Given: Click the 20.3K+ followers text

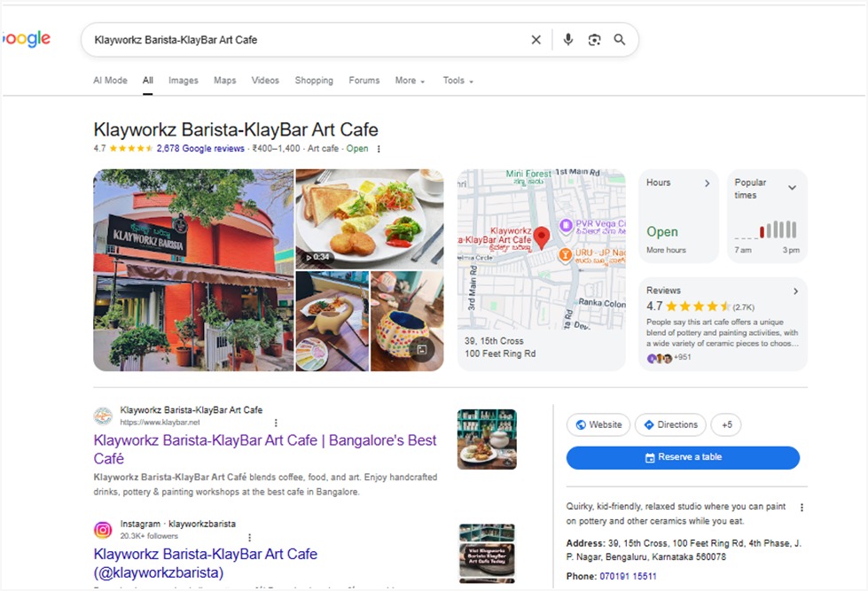Looking at the screenshot, I should coord(149,537).
